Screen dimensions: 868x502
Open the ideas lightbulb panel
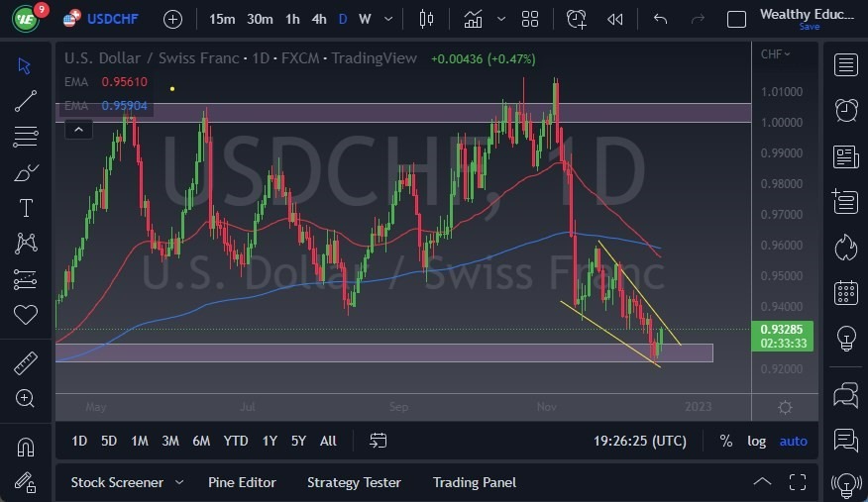[846, 338]
